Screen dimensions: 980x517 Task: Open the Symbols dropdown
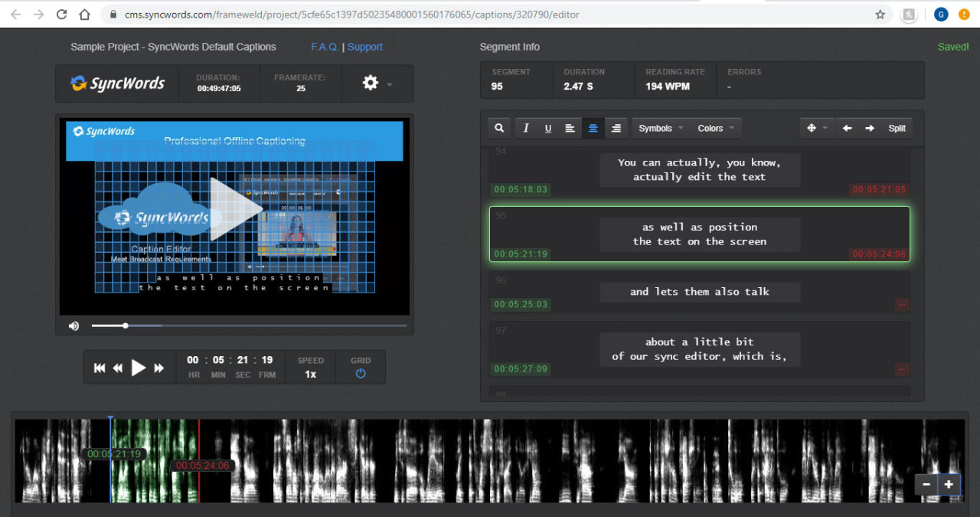pyautogui.click(x=657, y=128)
